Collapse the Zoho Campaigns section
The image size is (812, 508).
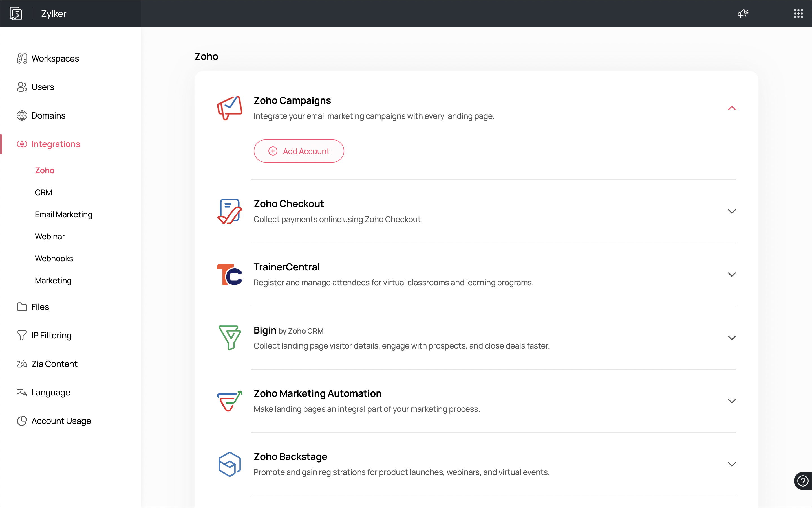pyautogui.click(x=732, y=108)
